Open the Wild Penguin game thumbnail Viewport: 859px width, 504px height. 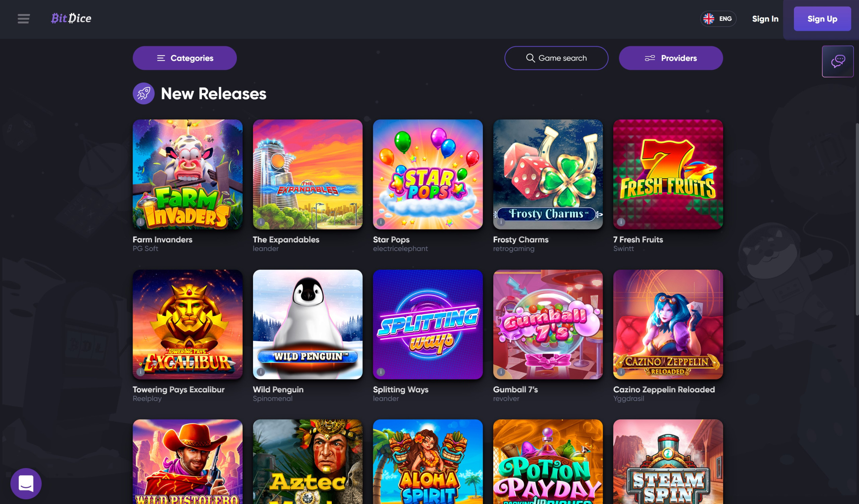(x=308, y=324)
